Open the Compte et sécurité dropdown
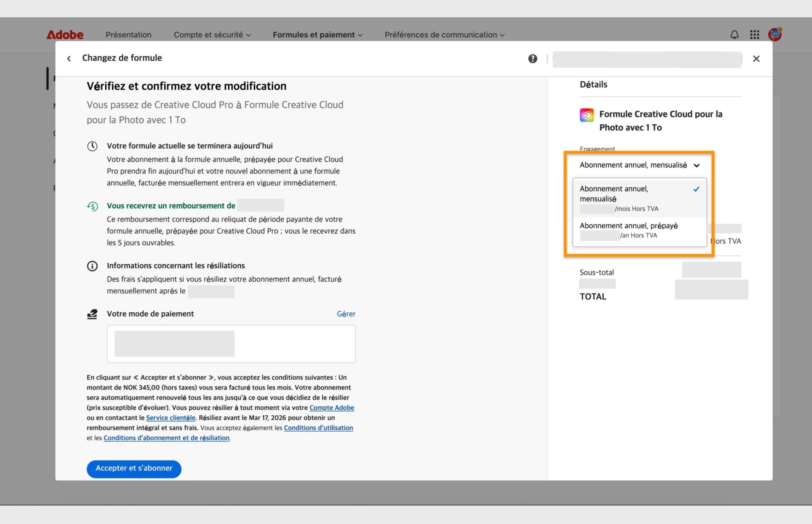 click(211, 35)
